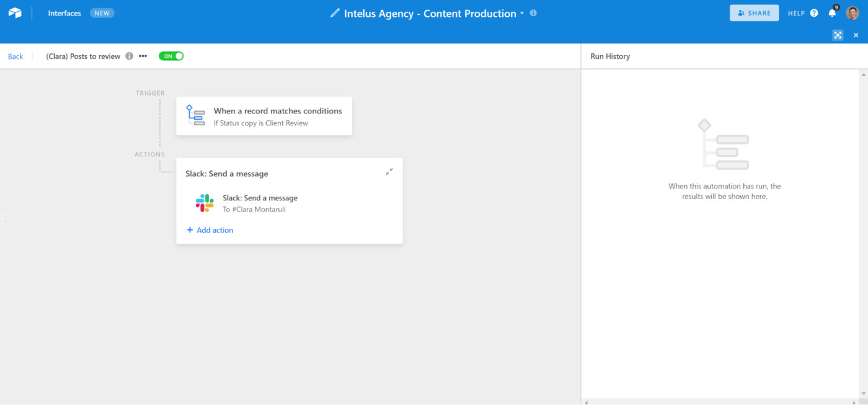Image resolution: width=868 pixels, height=405 pixels.
Task: Go Back to automations list
Action: click(15, 56)
